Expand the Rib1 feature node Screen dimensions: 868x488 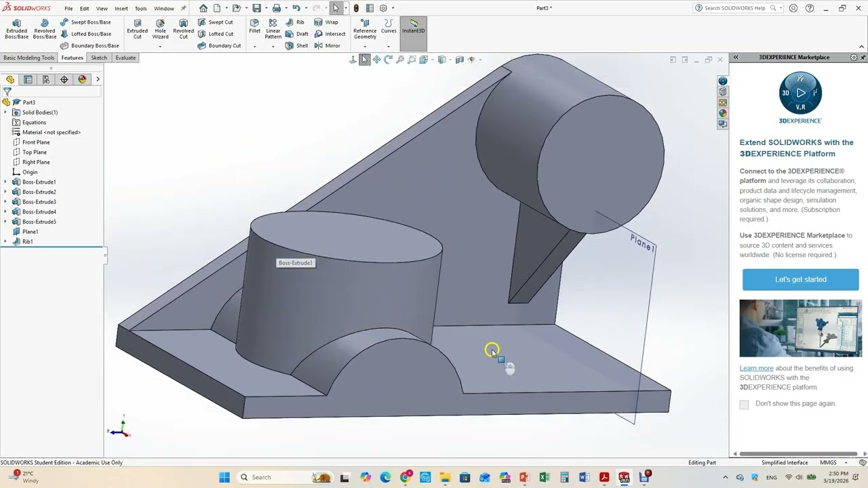tap(6, 242)
